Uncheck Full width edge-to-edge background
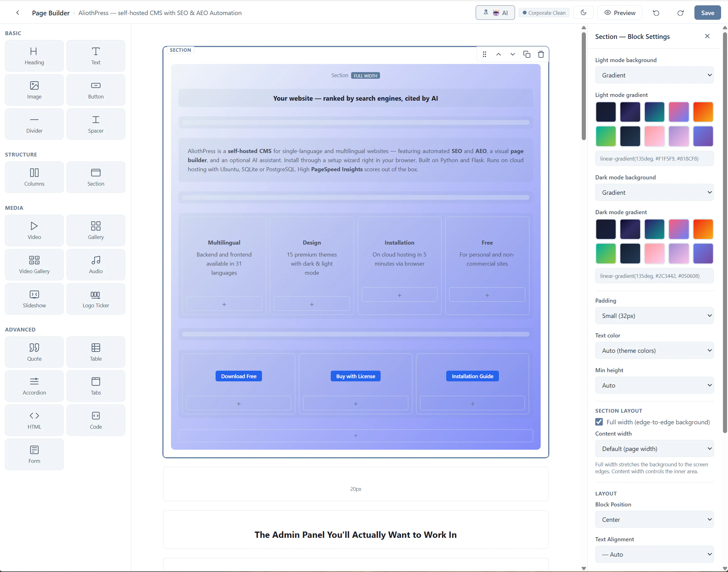The height and width of the screenshot is (572, 728). tap(599, 422)
